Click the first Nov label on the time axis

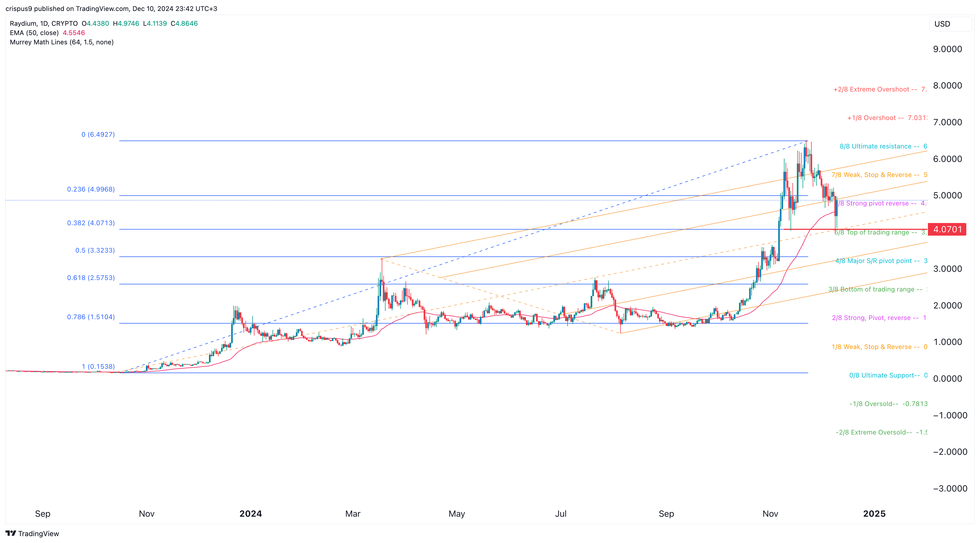[x=146, y=514]
